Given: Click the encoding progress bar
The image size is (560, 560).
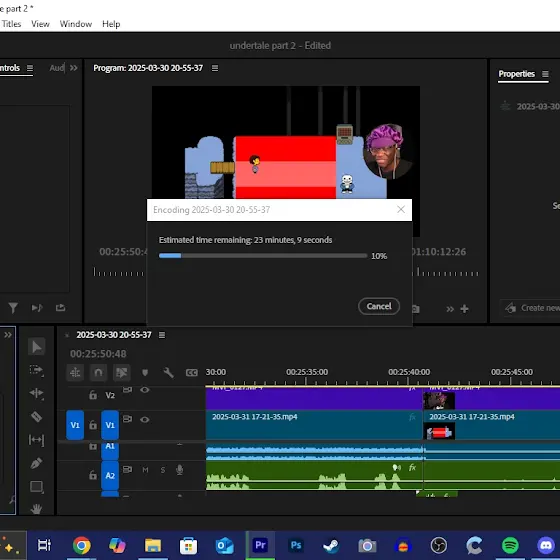Looking at the screenshot, I should (263, 256).
